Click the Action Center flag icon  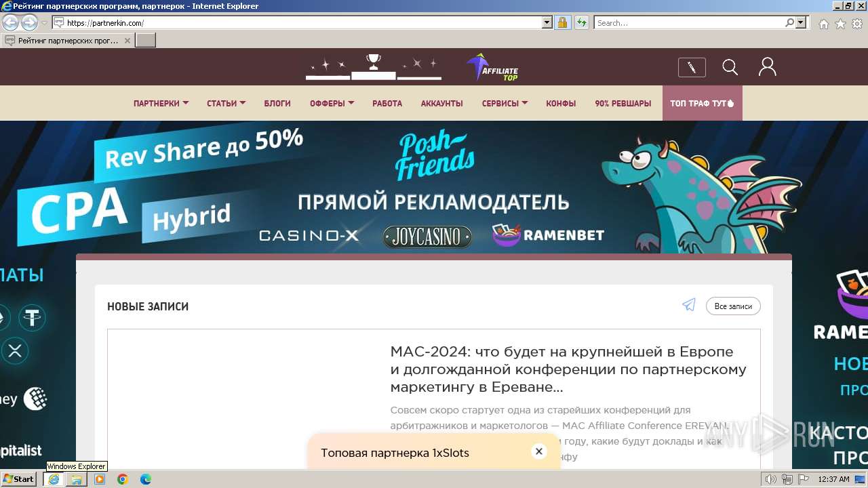point(803,479)
